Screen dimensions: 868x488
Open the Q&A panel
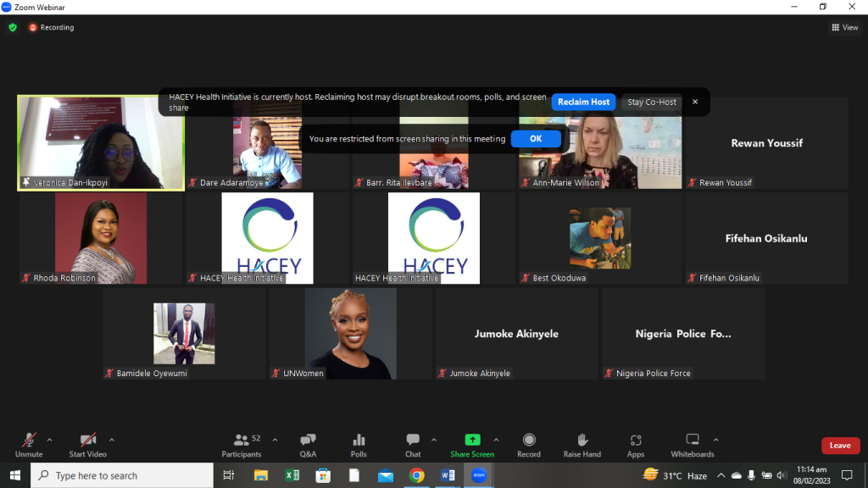click(x=308, y=446)
